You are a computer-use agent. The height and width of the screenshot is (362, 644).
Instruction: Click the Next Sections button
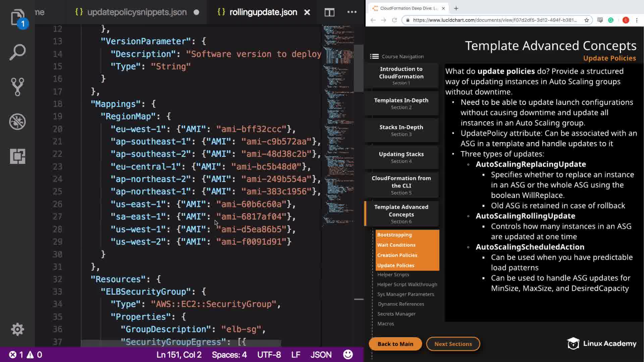453,344
